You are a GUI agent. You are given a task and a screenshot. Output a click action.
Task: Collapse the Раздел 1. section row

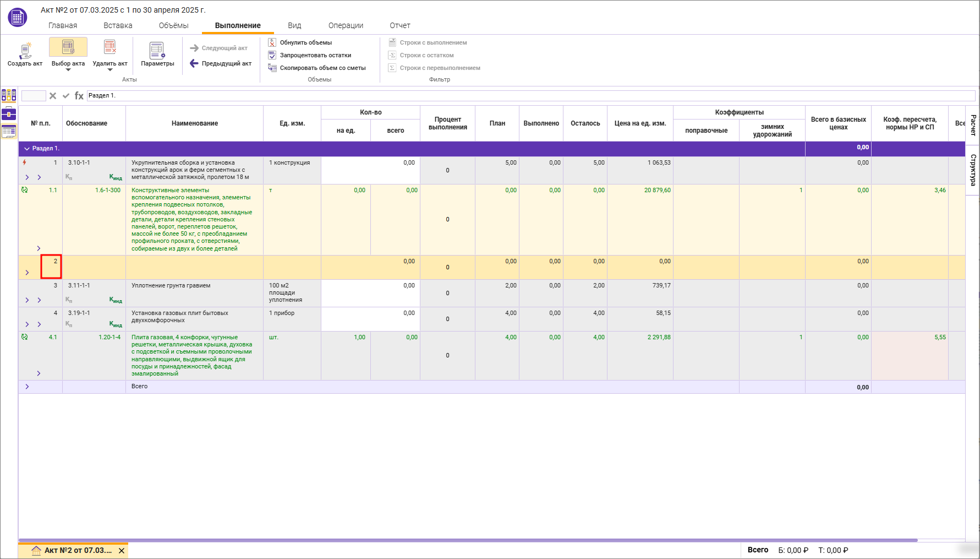point(26,149)
